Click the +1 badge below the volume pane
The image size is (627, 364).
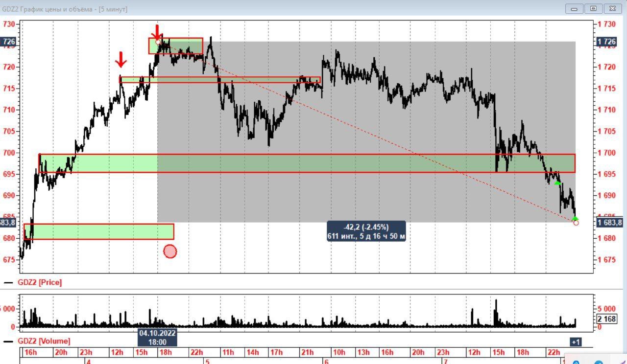point(576,342)
